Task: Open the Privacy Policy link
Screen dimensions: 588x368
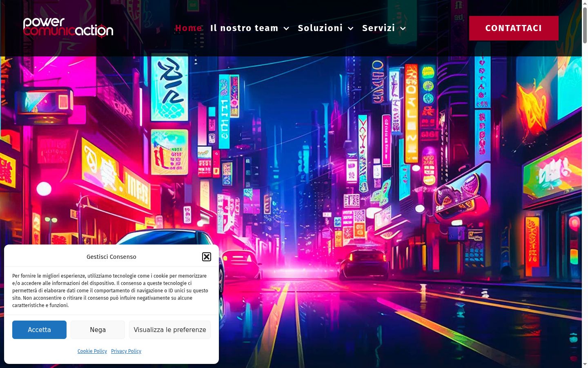Action: tap(126, 351)
